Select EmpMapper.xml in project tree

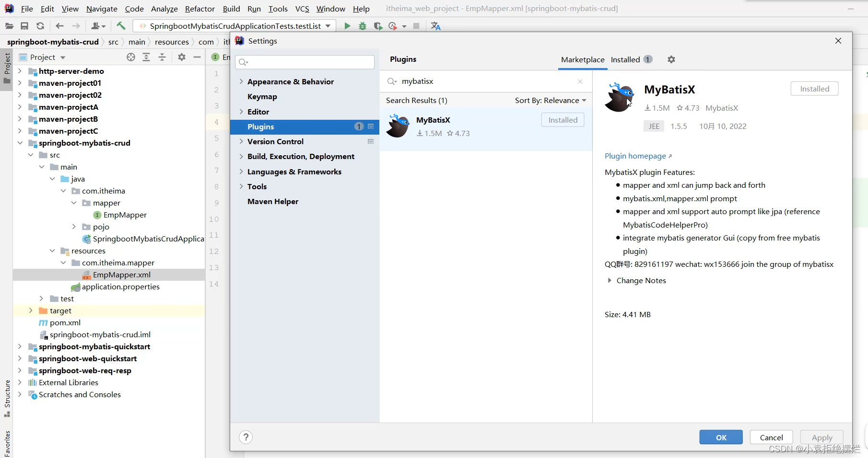click(x=121, y=275)
